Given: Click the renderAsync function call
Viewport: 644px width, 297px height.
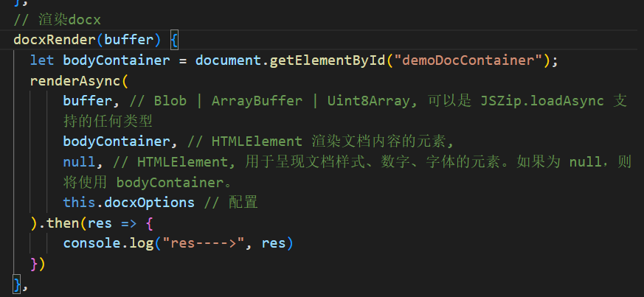Looking at the screenshot, I should click(75, 81).
